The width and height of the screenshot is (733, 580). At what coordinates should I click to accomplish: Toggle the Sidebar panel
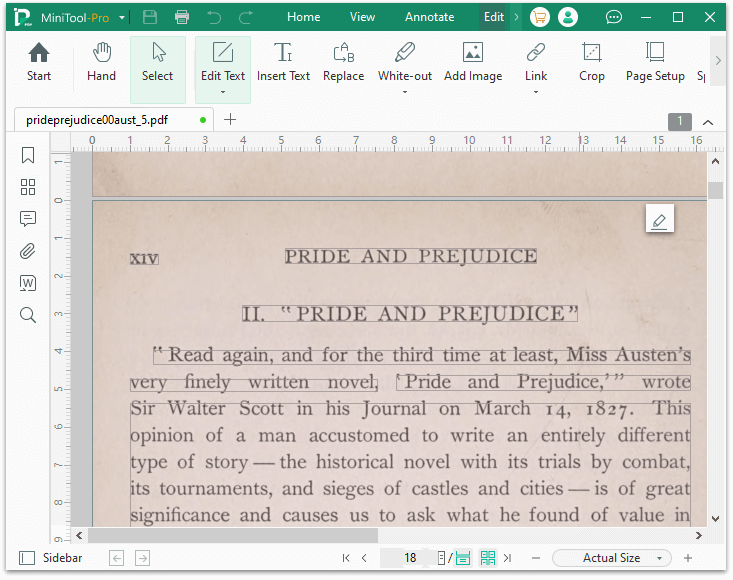pos(50,558)
